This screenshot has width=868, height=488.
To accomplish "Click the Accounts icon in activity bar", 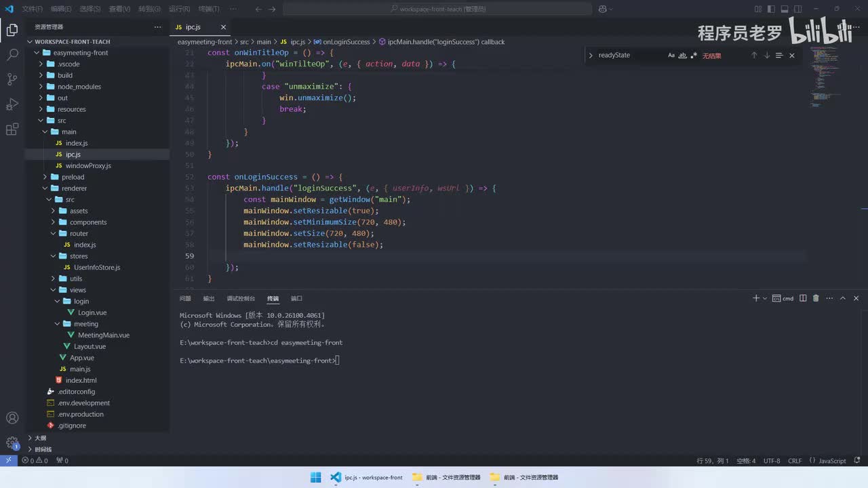I will tap(12, 418).
